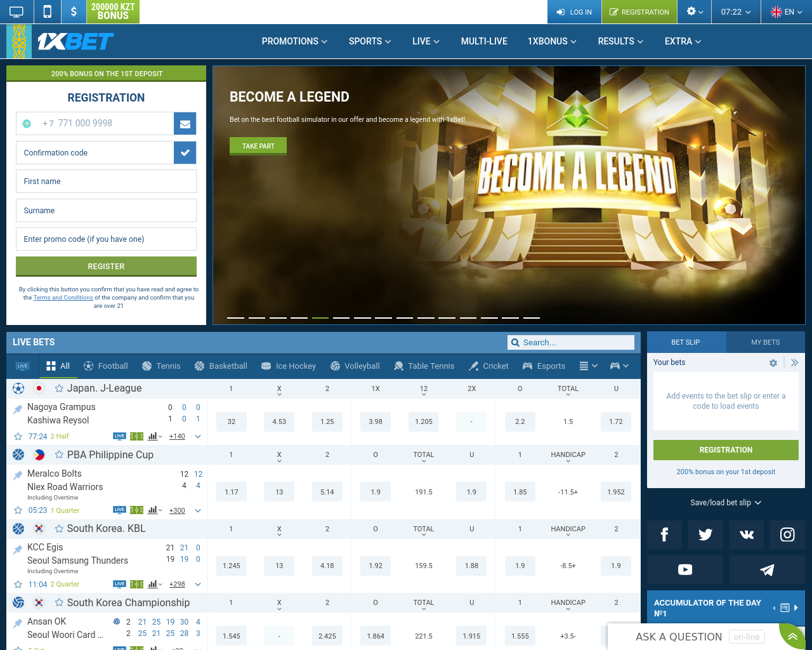
Task: Go to previous accumulator of the day
Action: click(774, 607)
